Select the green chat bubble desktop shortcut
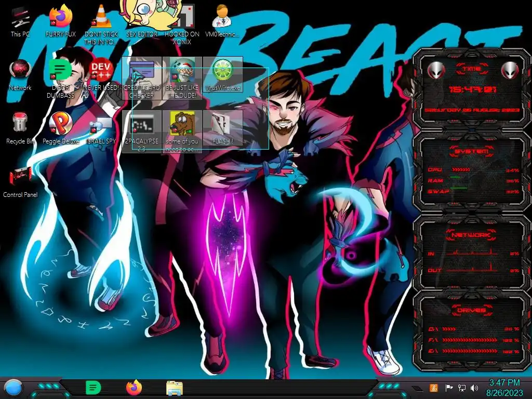This screenshot has width=532, height=399. [60, 78]
